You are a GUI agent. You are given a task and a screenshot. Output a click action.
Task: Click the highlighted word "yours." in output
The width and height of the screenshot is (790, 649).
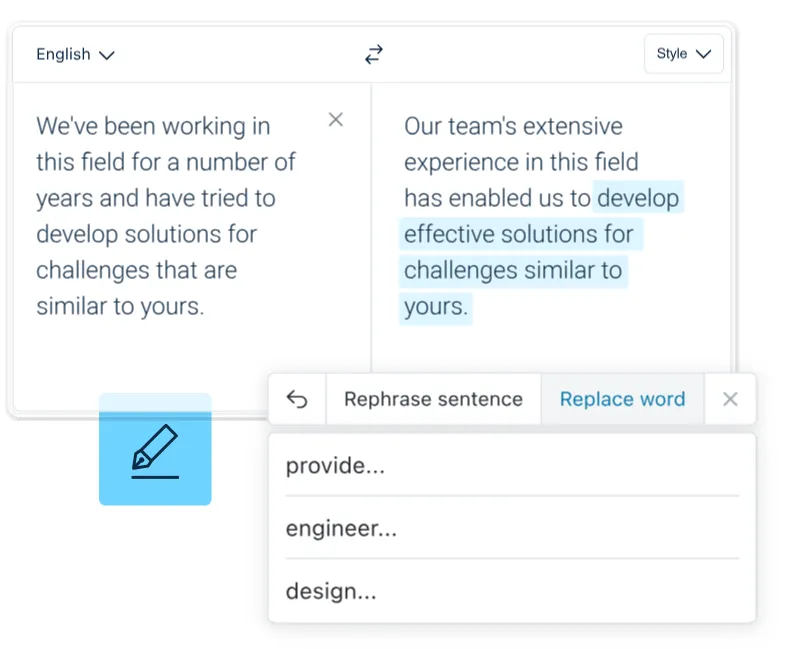[435, 306]
